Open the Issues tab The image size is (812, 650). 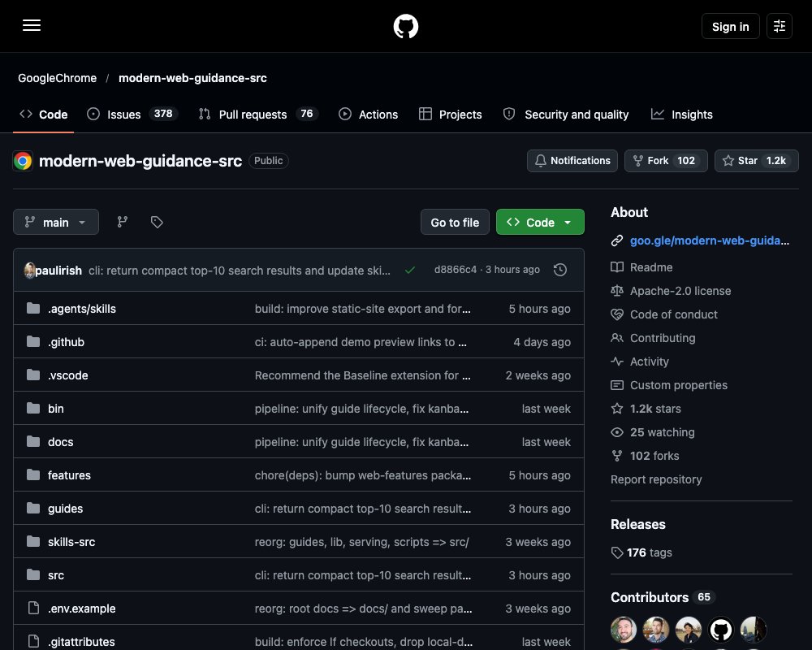[x=132, y=115]
